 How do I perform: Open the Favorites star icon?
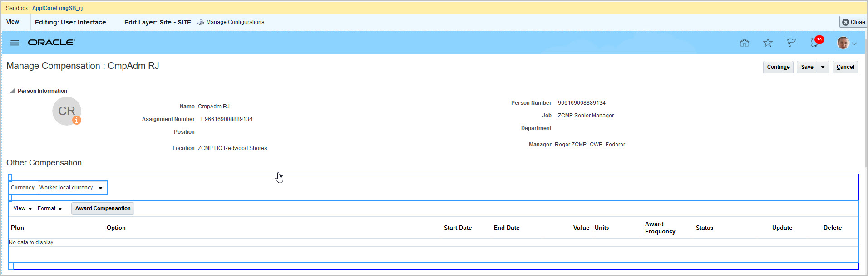[768, 43]
